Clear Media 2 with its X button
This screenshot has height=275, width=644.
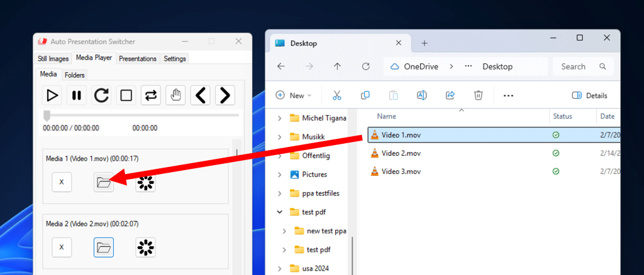coord(62,247)
